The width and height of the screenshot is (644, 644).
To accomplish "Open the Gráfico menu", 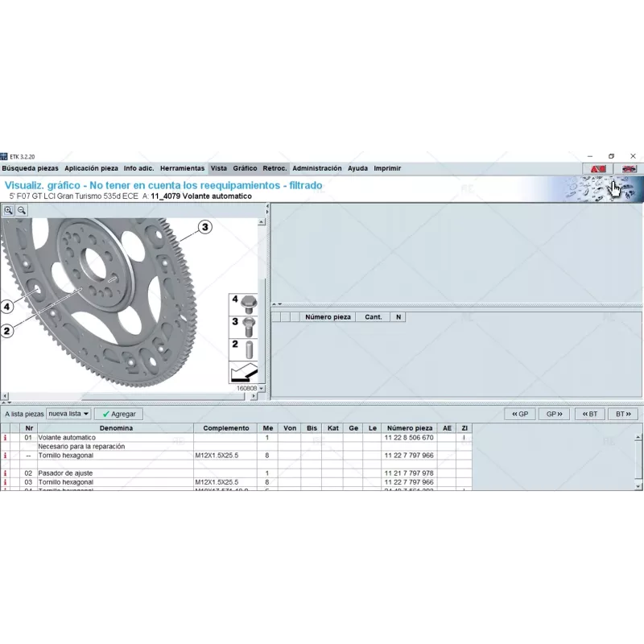I will pos(245,168).
